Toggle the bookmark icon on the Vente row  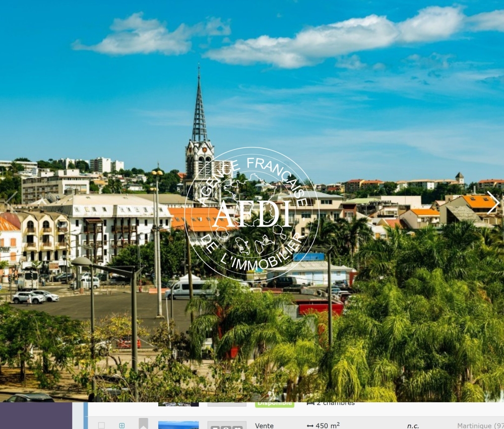tap(144, 424)
